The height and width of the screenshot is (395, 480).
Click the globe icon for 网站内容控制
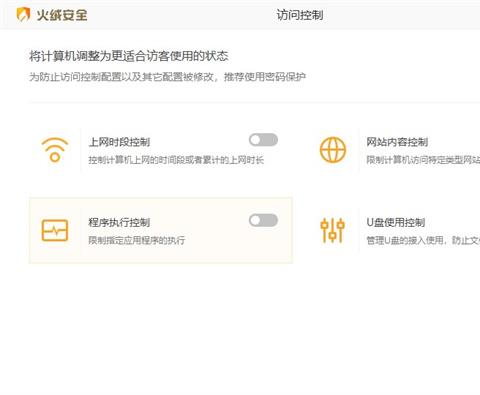(x=333, y=150)
